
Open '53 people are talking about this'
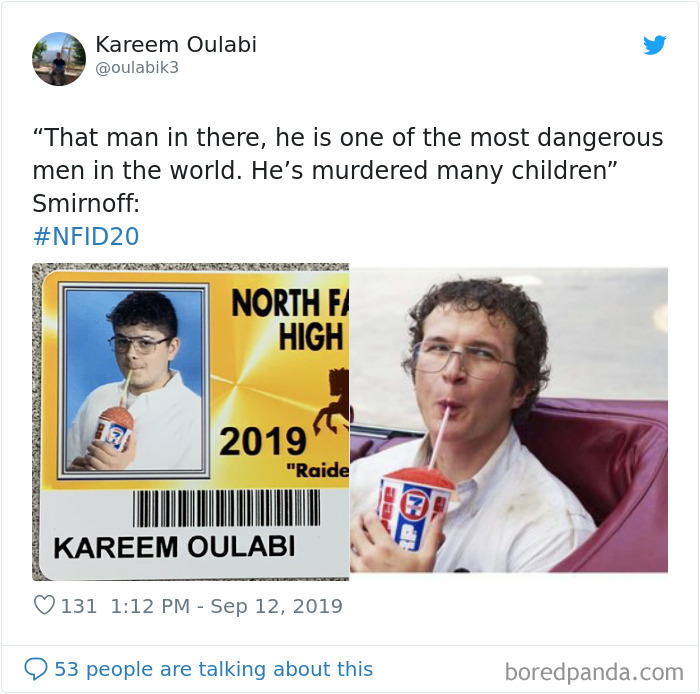[x=213, y=669]
